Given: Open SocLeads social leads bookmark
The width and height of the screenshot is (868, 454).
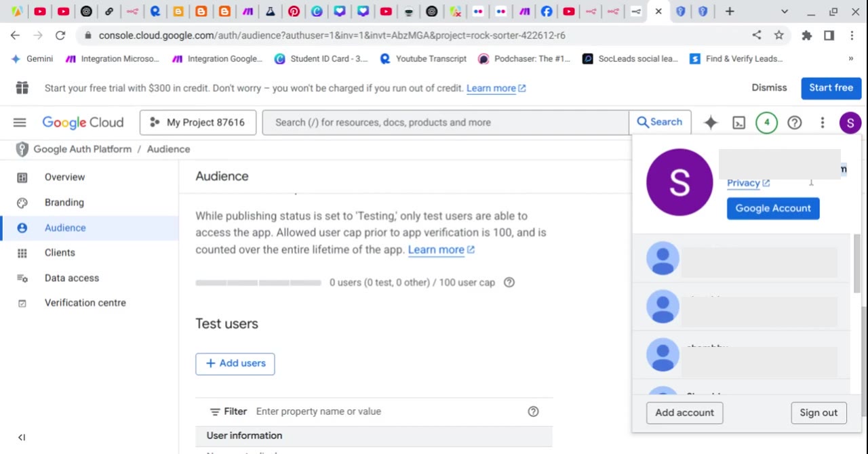Looking at the screenshot, I should 630,59.
